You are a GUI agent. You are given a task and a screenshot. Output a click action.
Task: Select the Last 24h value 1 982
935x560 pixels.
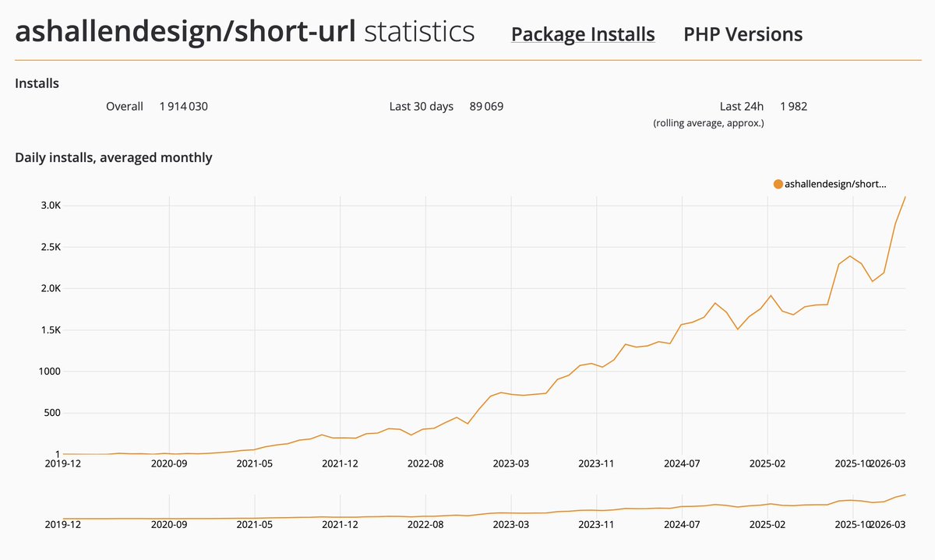(793, 106)
